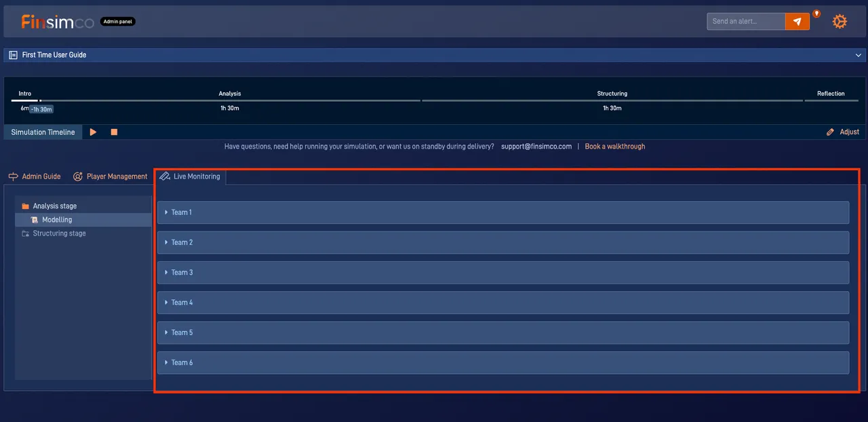Click the Simulation Timeline label
The height and width of the screenshot is (422, 868).
43,132
